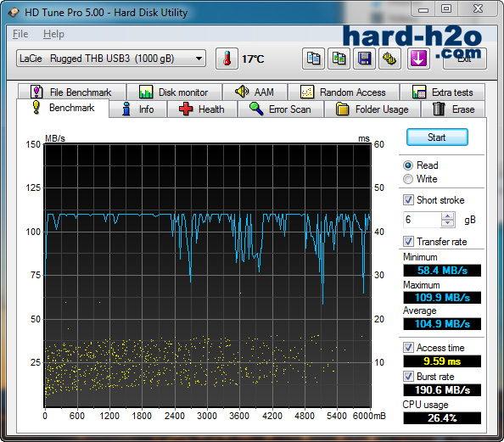504x442 pixels.
Task: Click the short stroke gB input field
Action: click(423, 220)
